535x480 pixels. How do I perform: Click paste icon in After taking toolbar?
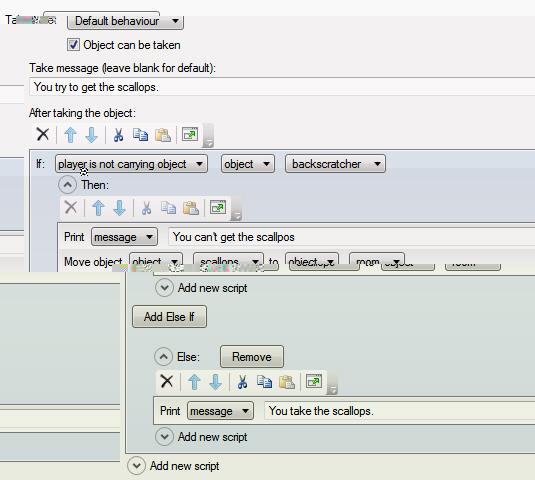pos(163,135)
